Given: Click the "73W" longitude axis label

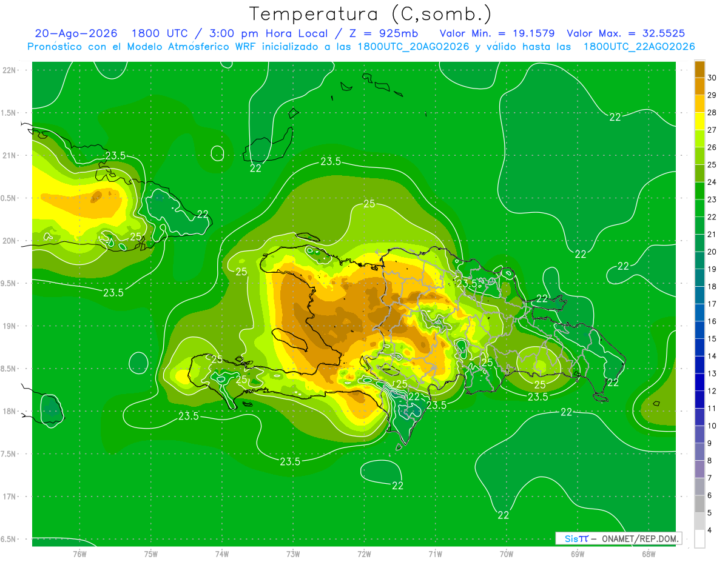Looking at the screenshot, I should pos(293,554).
